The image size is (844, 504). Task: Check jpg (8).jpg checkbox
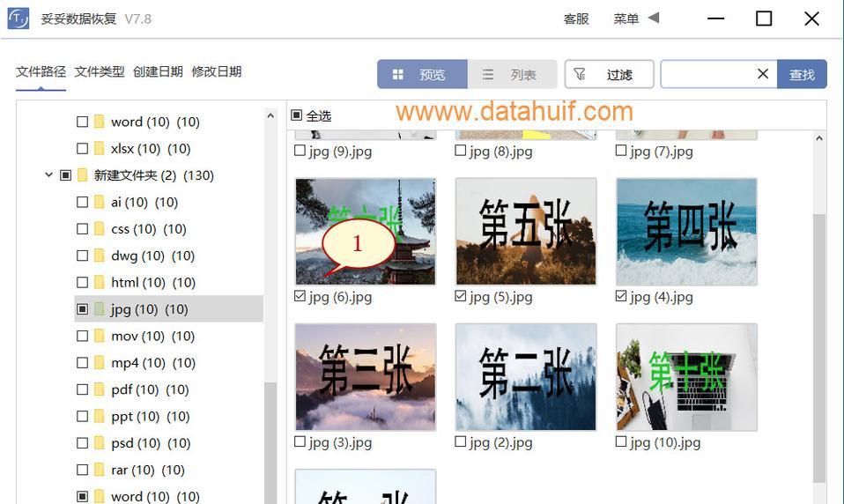pyautogui.click(x=460, y=150)
